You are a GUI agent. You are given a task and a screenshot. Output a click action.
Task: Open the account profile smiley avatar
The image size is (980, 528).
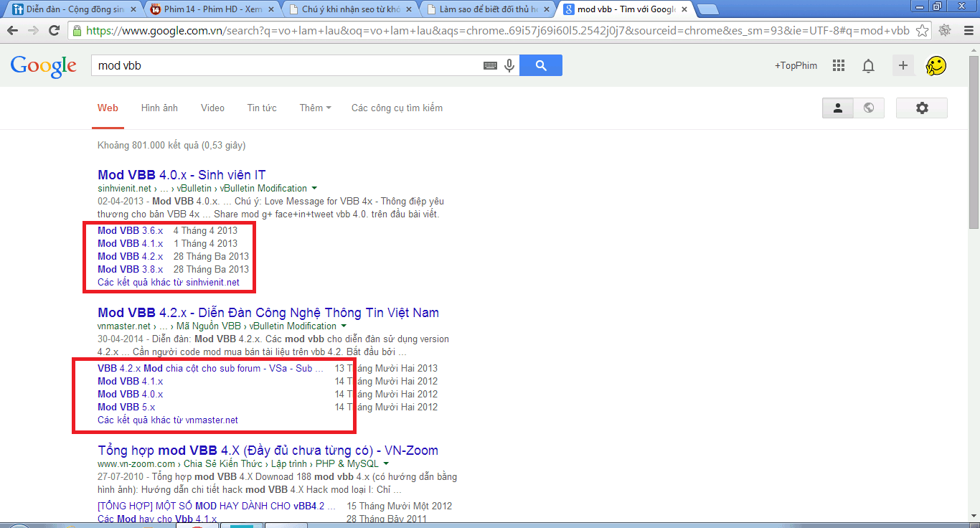[936, 65]
